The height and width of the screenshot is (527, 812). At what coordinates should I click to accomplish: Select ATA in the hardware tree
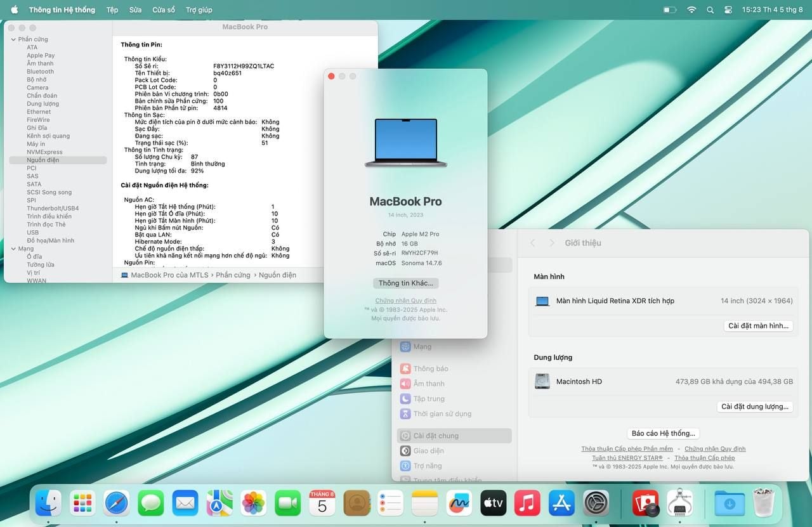point(32,48)
